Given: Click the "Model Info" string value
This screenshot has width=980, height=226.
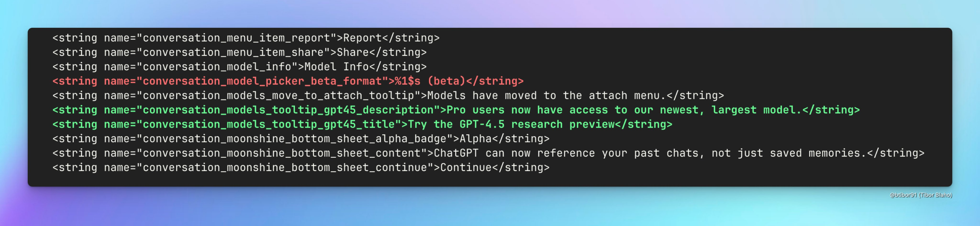Looking at the screenshot, I should tap(336, 67).
